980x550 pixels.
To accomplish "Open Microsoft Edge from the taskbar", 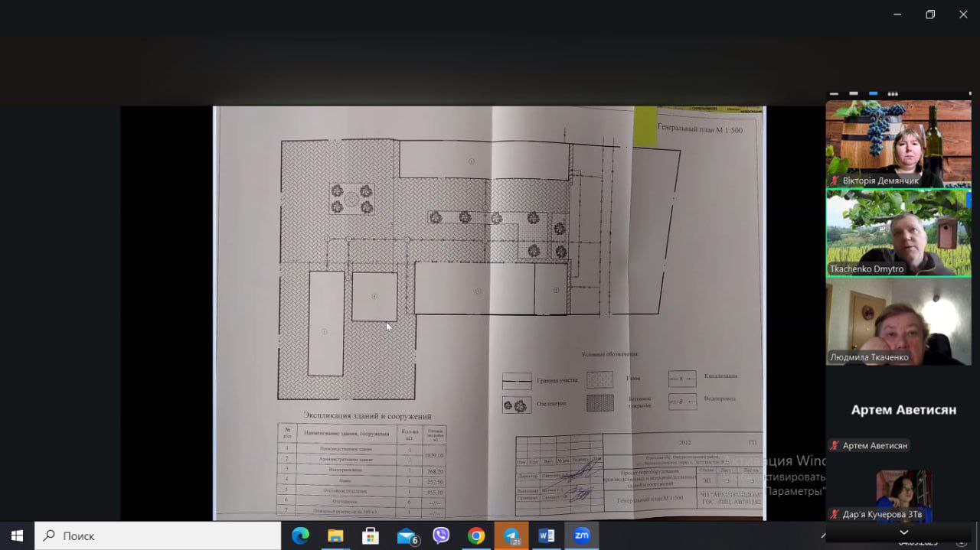I will (x=300, y=535).
